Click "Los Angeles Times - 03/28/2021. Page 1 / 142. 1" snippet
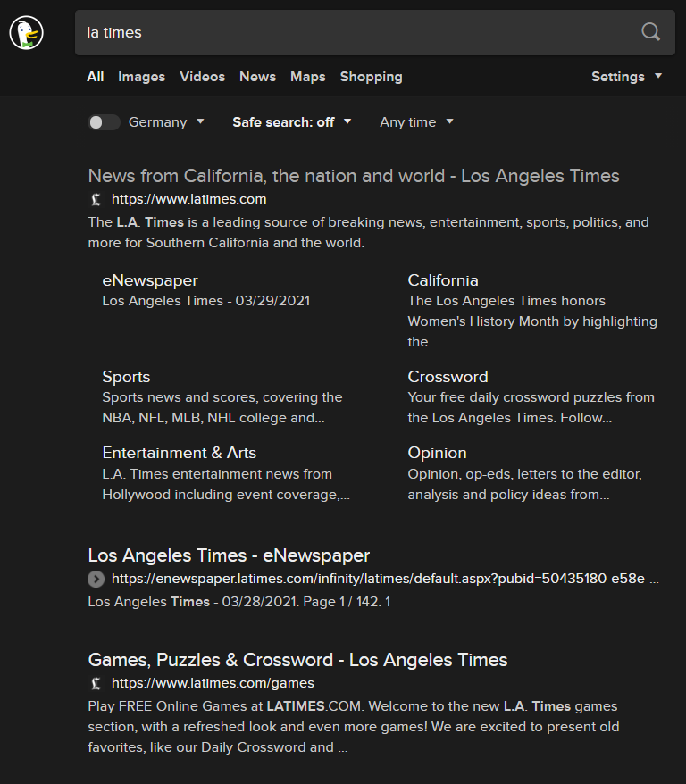The width and height of the screenshot is (686, 784). click(239, 602)
